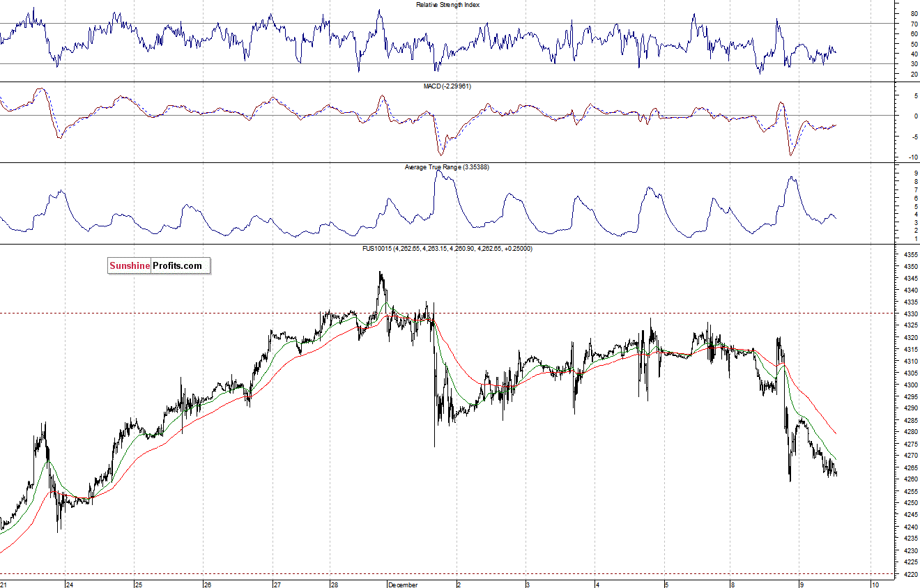
Task: Click date label 28 on the time axis
Action: click(x=334, y=584)
